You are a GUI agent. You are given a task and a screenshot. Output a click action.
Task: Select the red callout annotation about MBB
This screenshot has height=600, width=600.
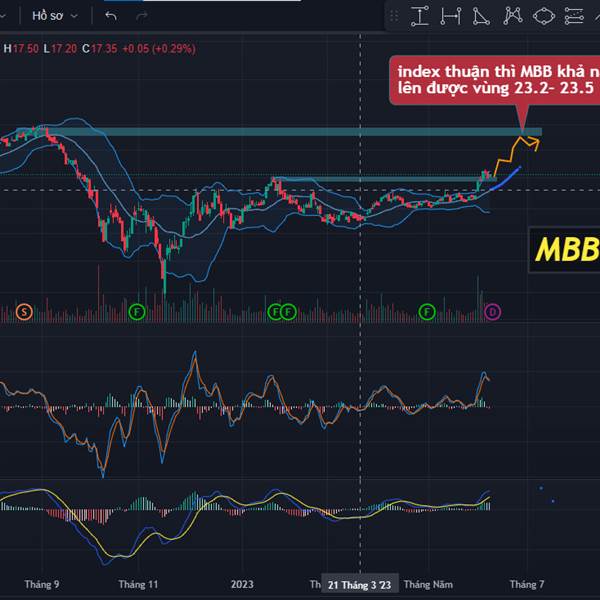tap(494, 80)
